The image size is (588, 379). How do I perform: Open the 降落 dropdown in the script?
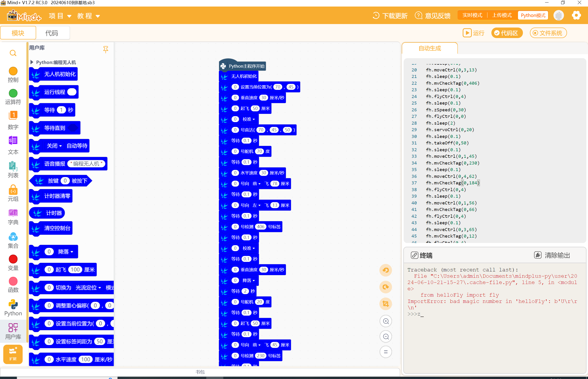tap(248, 281)
